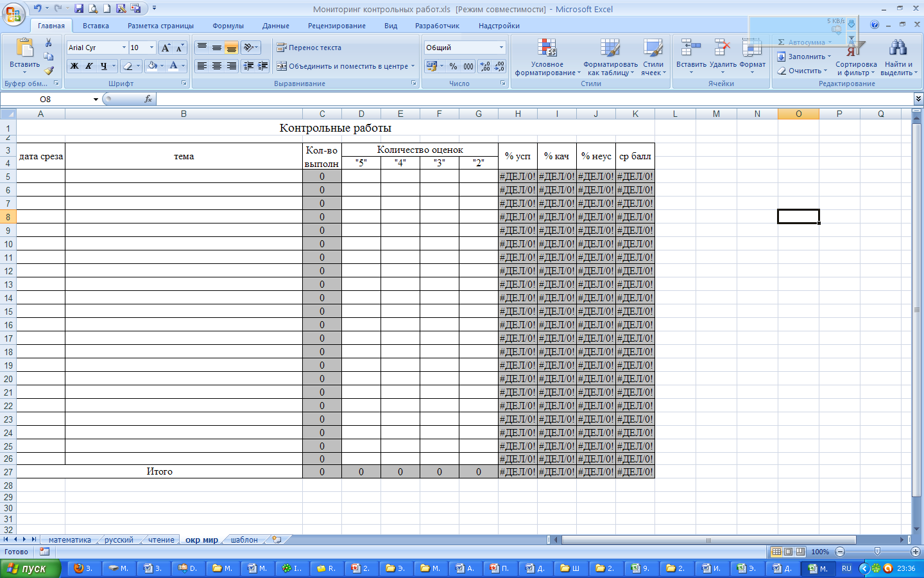
Task: Toggle top vertical alignment
Action: [x=201, y=48]
